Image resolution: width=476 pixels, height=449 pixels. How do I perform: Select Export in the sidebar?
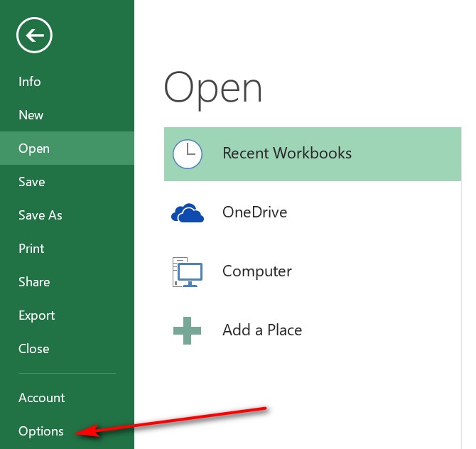[x=36, y=315]
